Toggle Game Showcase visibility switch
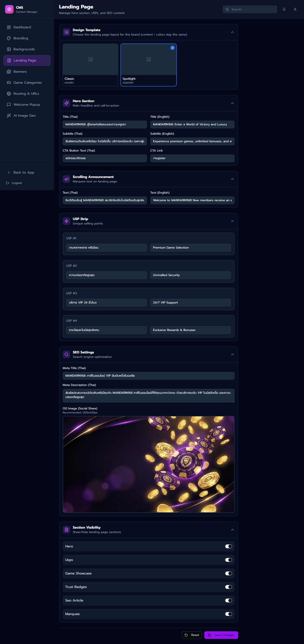The width and height of the screenshot is (304, 644). 229,573
